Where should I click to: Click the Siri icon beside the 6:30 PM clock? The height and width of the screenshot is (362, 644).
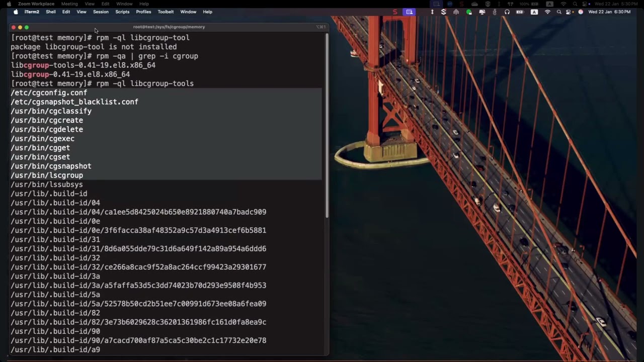[x=581, y=12]
